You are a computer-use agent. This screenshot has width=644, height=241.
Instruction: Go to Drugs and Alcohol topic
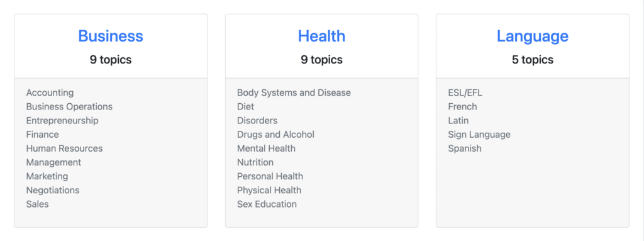tap(275, 135)
